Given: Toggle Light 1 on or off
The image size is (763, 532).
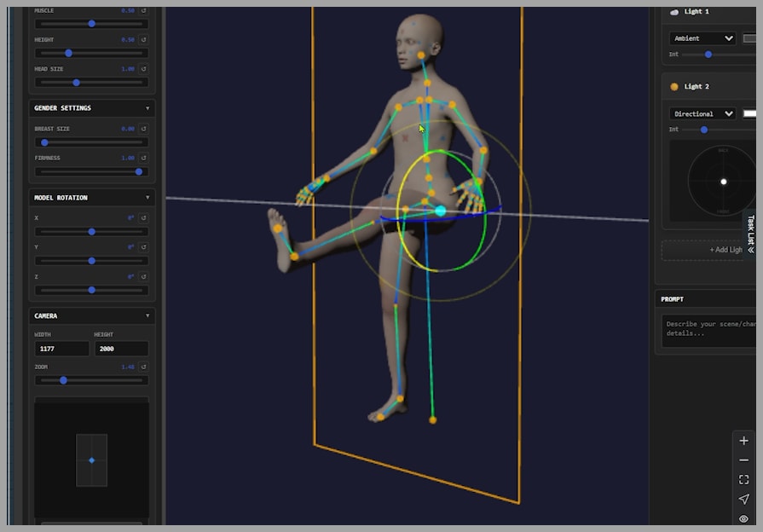Looking at the screenshot, I should tap(674, 12).
